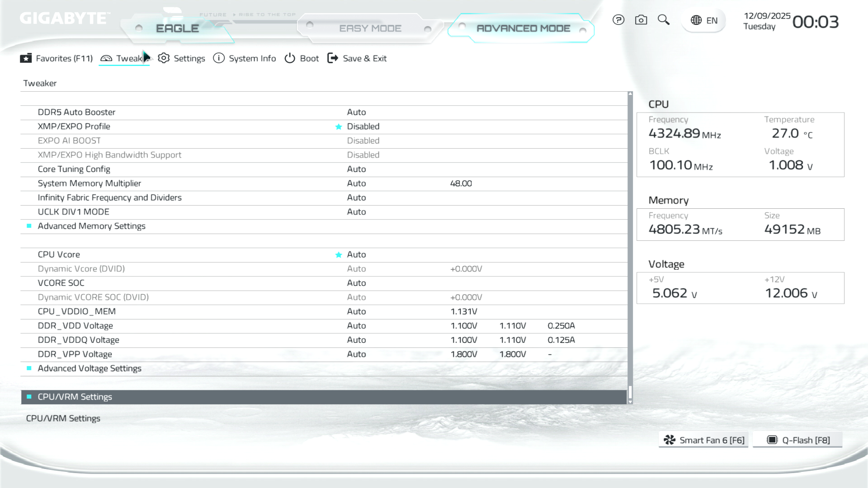Click the Favorites star folder icon
Screen dimensions: 868x488
tap(26, 58)
